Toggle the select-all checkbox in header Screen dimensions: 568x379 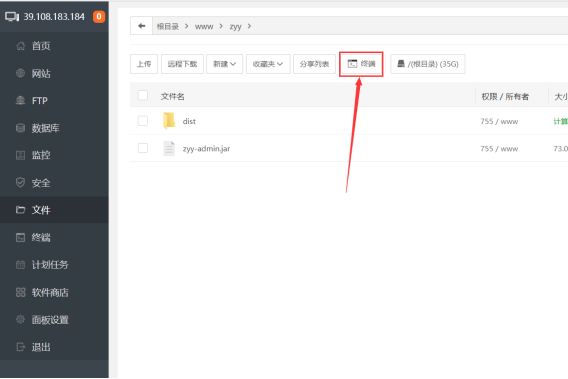coord(143,95)
